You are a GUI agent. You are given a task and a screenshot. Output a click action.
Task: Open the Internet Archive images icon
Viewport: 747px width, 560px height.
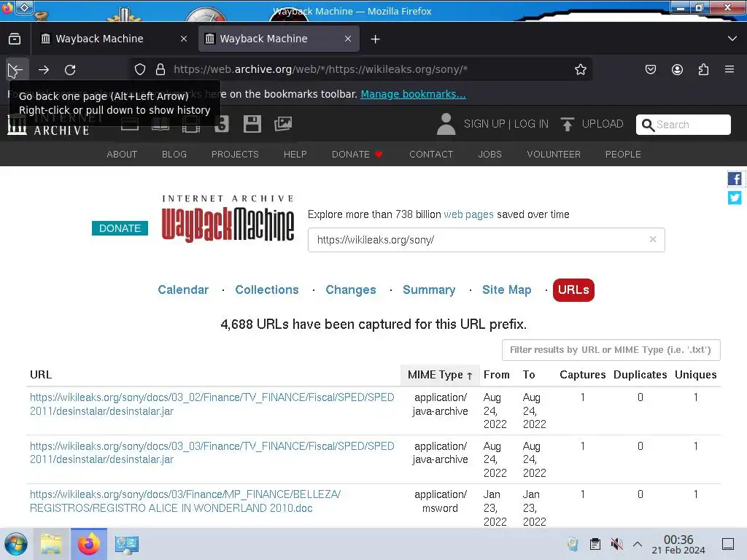pos(282,124)
